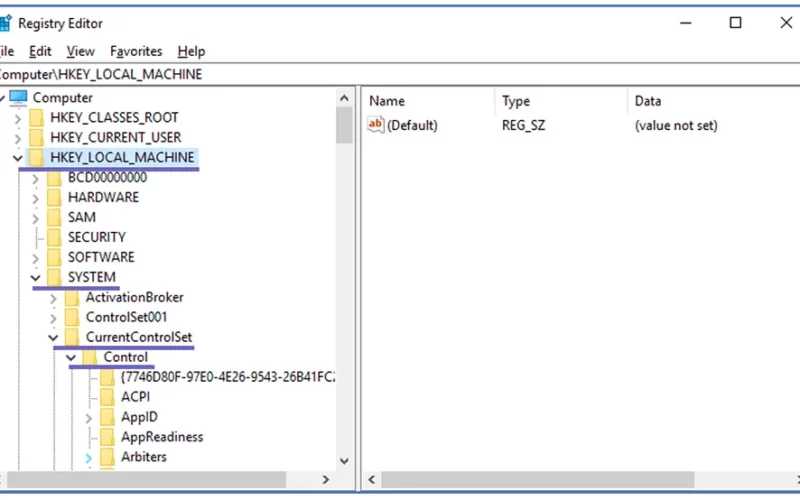Expand the Arbiters key
Screen dimensions: 800x500
pyautogui.click(x=89, y=458)
